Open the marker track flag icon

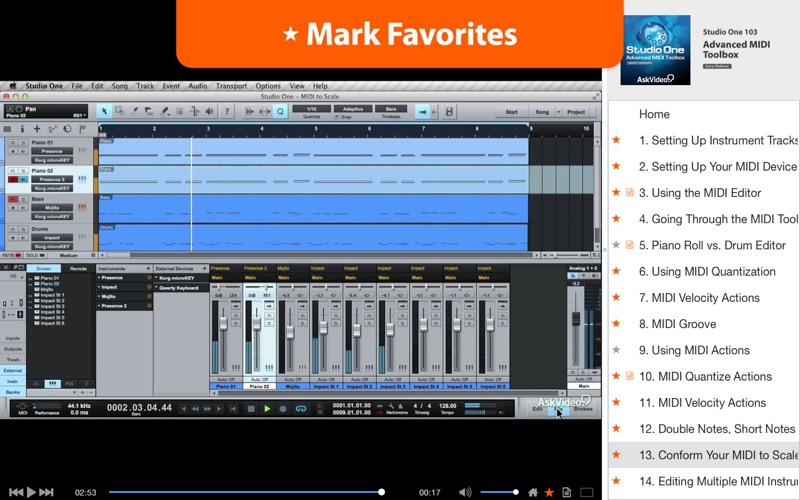[82, 129]
